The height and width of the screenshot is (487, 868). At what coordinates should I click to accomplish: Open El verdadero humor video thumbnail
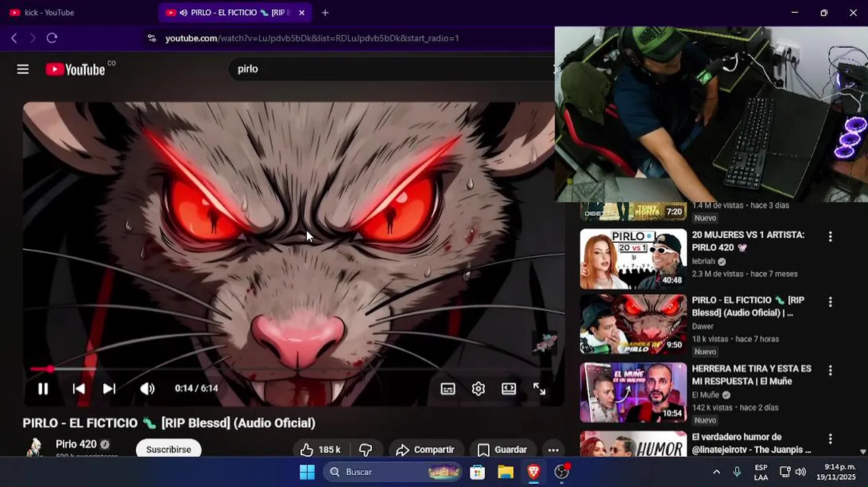[633, 444]
